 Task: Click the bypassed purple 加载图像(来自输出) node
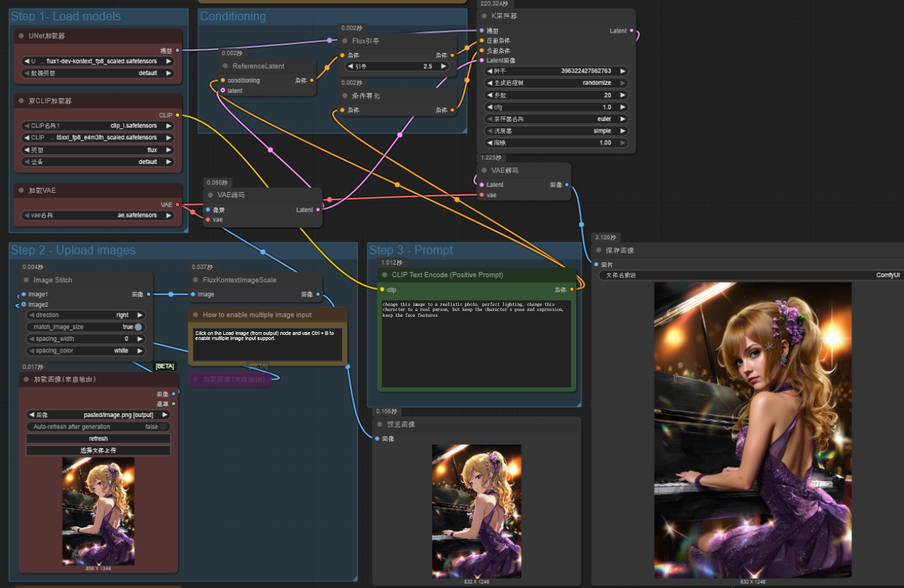(231, 379)
